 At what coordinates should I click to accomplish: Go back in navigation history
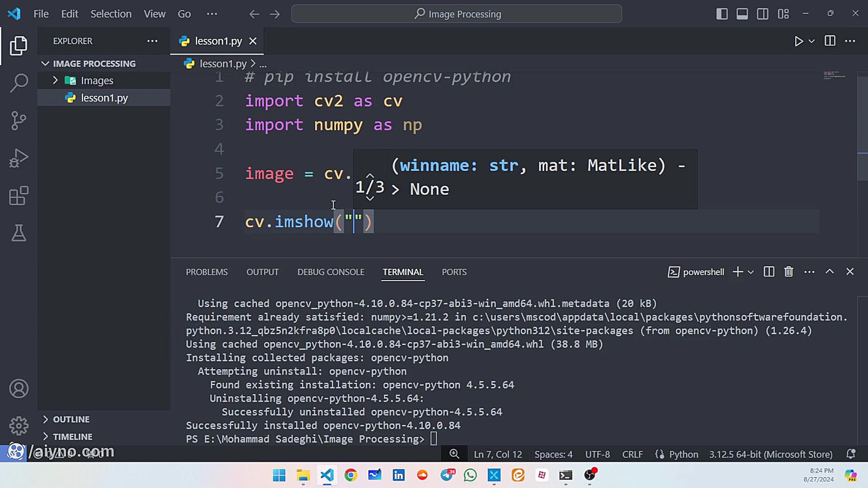pos(254,14)
